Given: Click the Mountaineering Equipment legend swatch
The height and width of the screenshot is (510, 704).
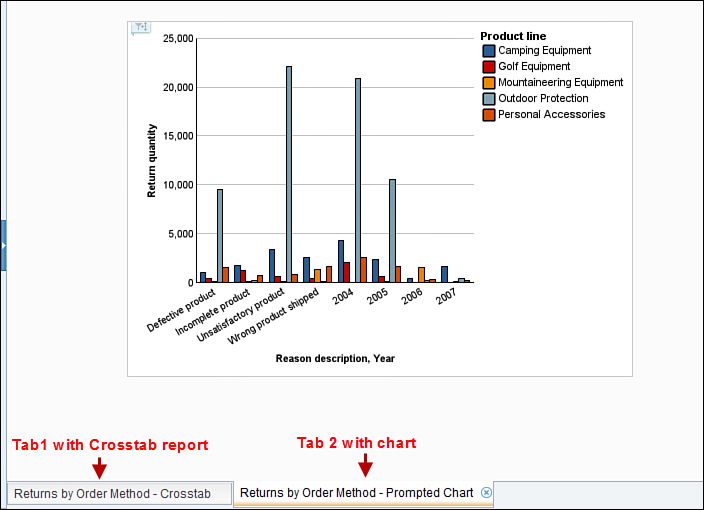Looking at the screenshot, I should tap(488, 83).
